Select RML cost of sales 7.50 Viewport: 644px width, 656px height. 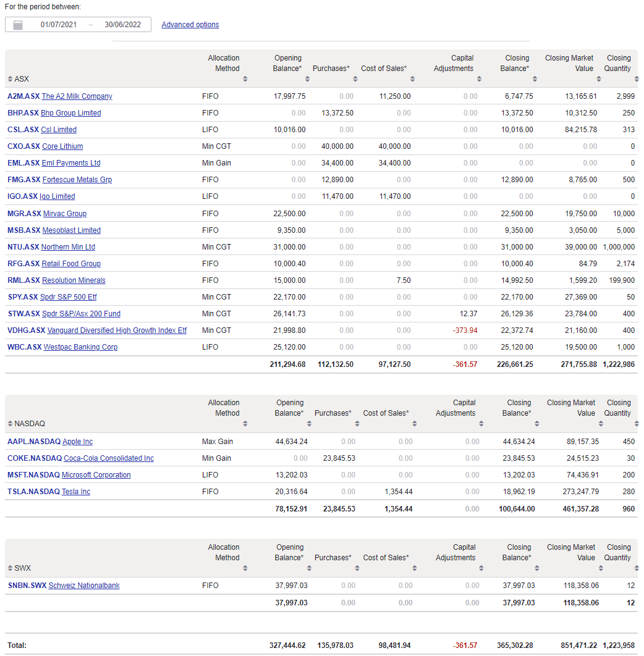[404, 280]
